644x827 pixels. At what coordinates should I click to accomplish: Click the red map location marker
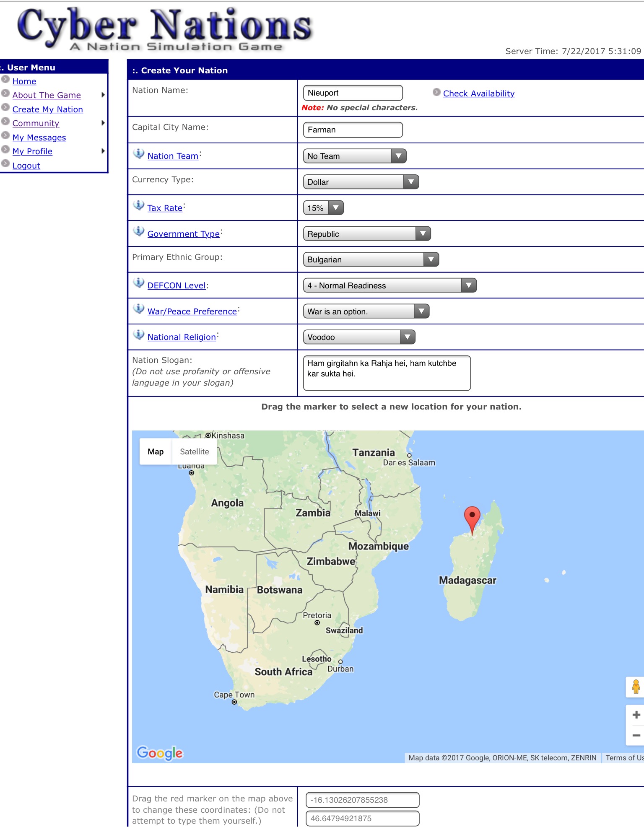point(472,521)
